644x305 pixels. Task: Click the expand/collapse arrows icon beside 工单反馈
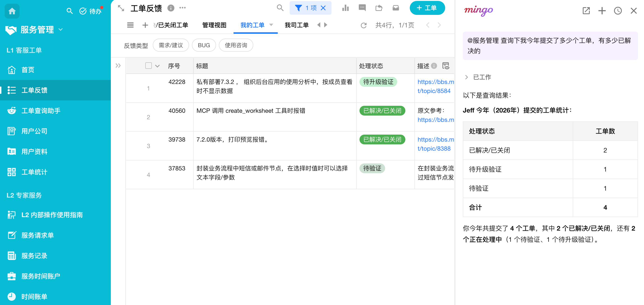(x=121, y=8)
